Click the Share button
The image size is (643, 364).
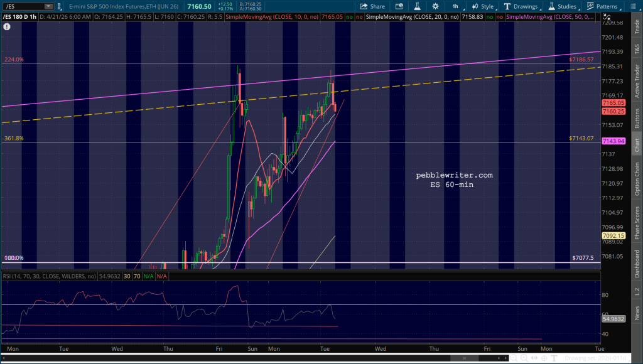point(372,6)
